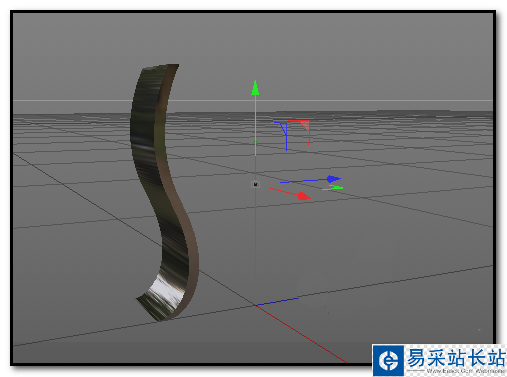Select the green Y-axis arrowhead

point(255,88)
